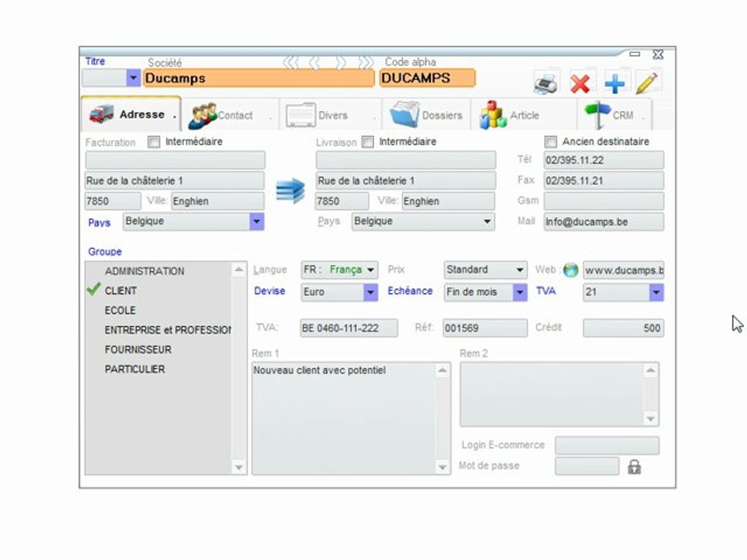Open the Echéance dropdown

[520, 292]
